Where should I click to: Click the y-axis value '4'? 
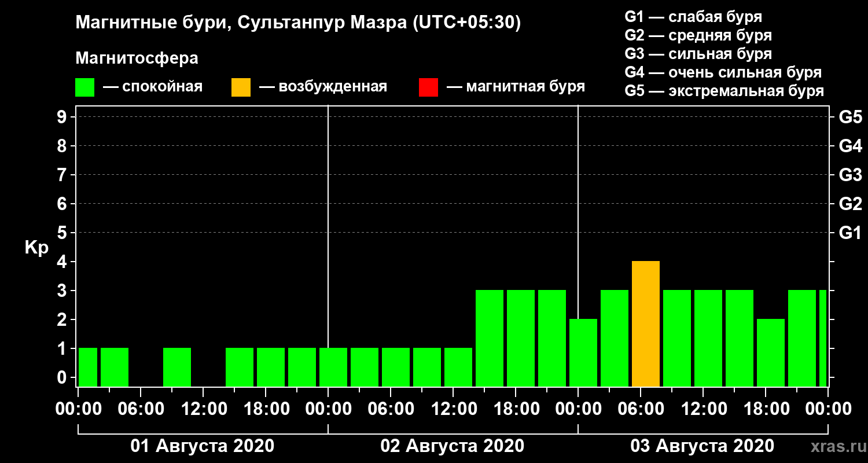(63, 262)
